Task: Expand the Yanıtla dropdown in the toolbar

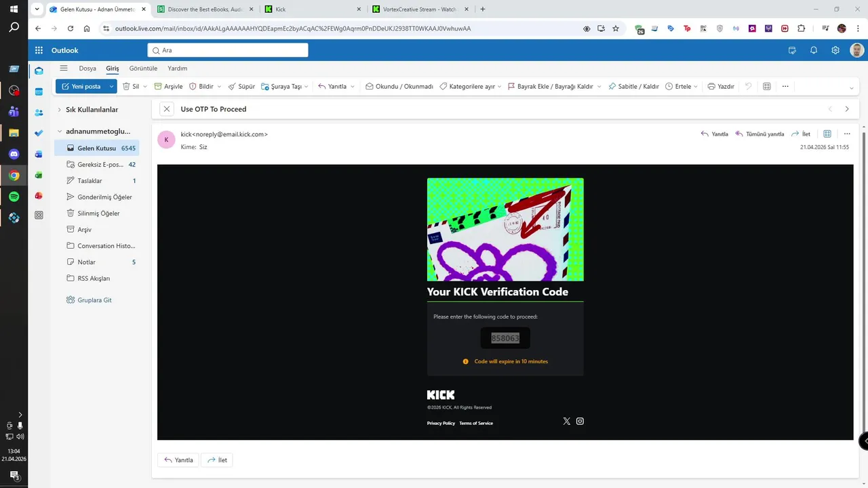Action: pyautogui.click(x=353, y=86)
